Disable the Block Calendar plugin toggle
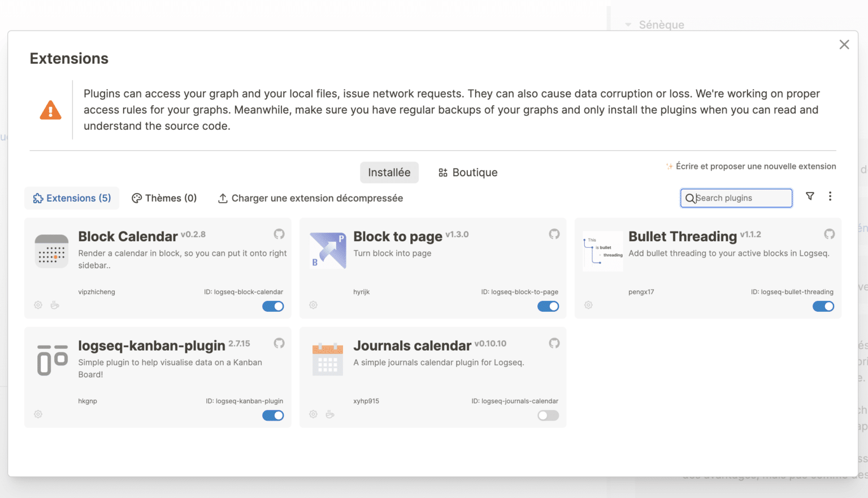 273,306
